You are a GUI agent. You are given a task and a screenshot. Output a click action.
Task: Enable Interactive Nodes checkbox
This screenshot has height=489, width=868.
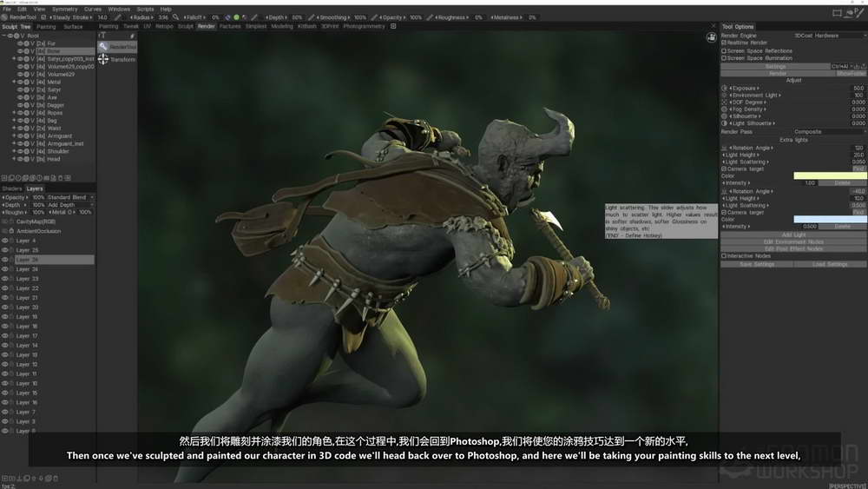click(724, 256)
